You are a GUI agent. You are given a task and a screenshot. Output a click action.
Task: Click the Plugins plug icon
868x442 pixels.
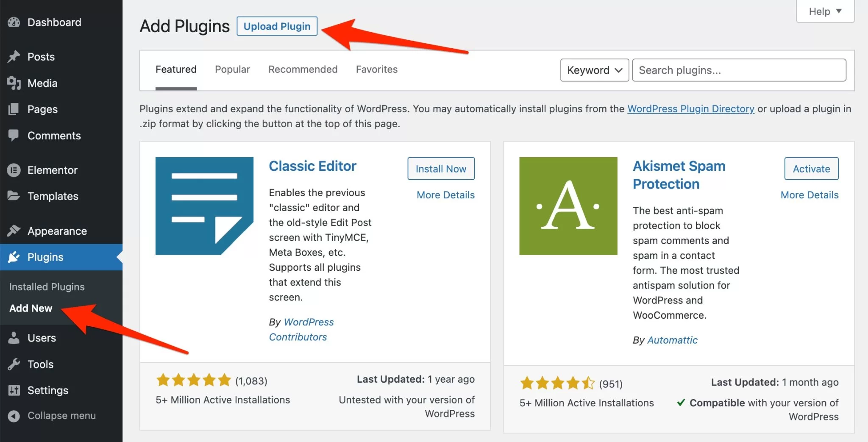pyautogui.click(x=14, y=257)
